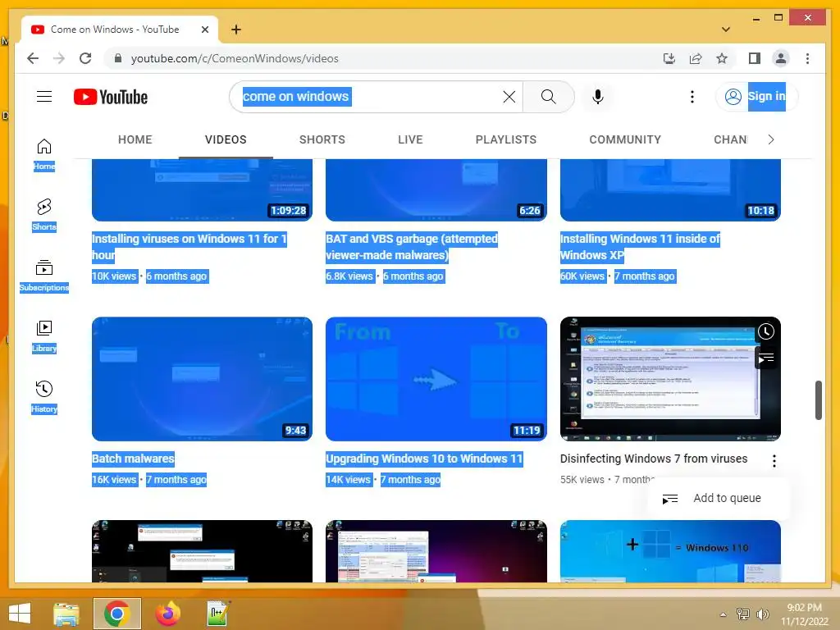Open Shorts in the sidebar

44,215
